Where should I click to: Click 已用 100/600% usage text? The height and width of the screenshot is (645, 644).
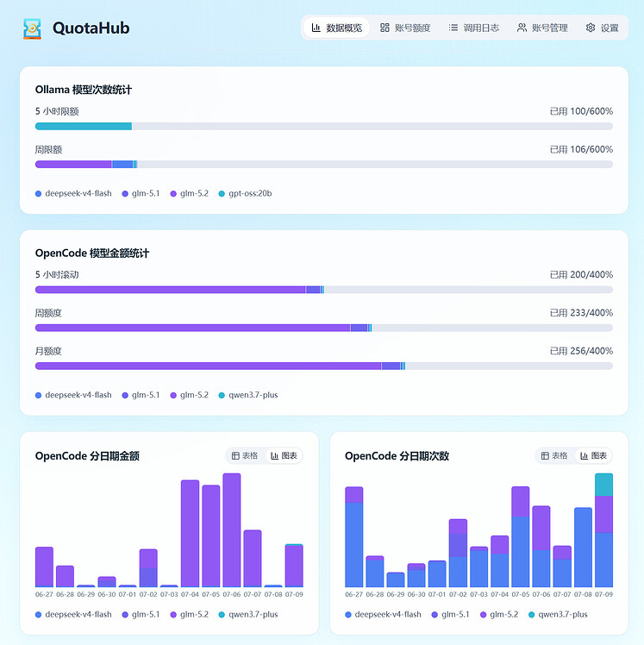[581, 111]
